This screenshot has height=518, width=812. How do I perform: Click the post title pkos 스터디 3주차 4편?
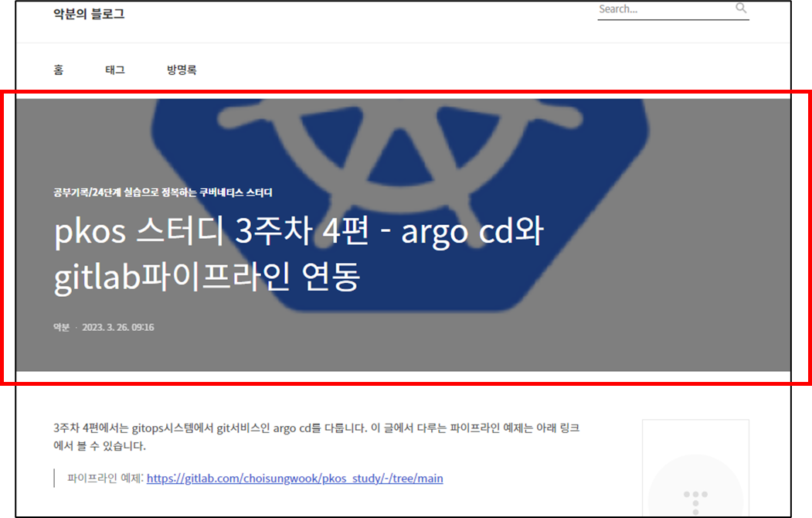coord(299,254)
